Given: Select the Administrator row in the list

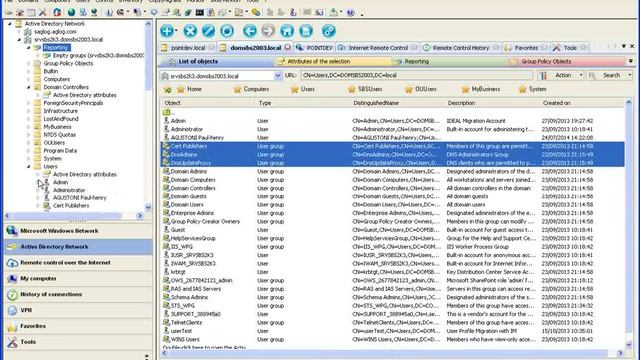Looking at the screenshot, I should (x=392, y=129).
